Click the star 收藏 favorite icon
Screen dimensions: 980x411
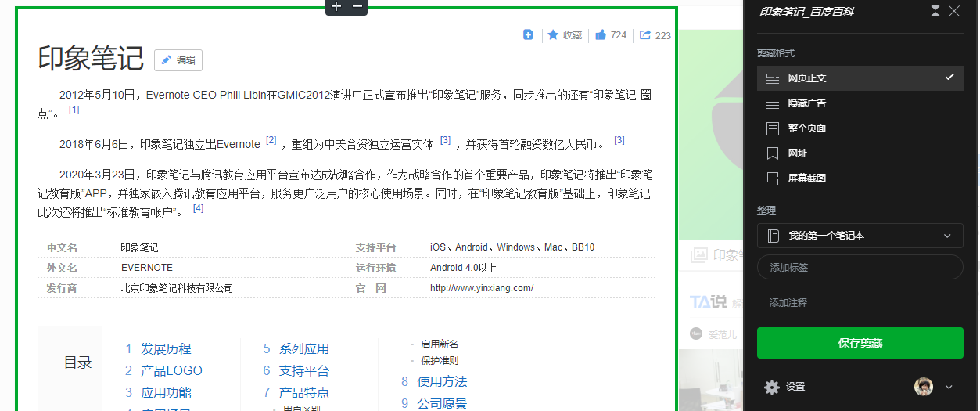[x=553, y=34]
